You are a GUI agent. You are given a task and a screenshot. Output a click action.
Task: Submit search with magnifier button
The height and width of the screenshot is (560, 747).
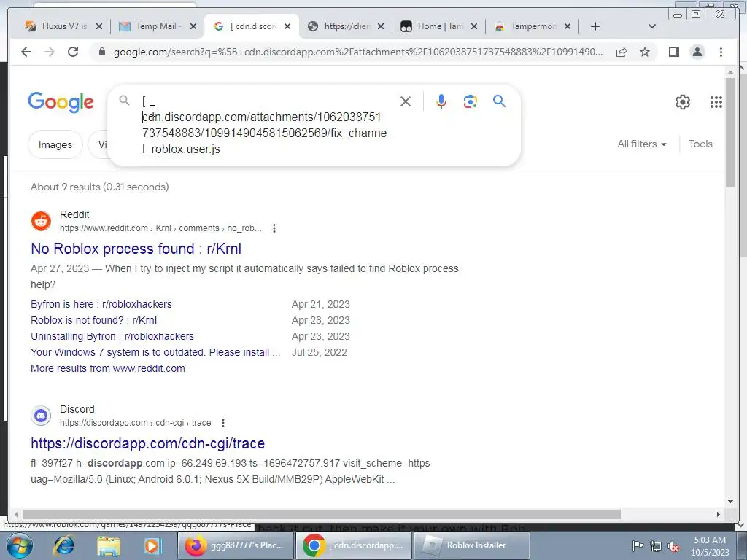click(499, 101)
